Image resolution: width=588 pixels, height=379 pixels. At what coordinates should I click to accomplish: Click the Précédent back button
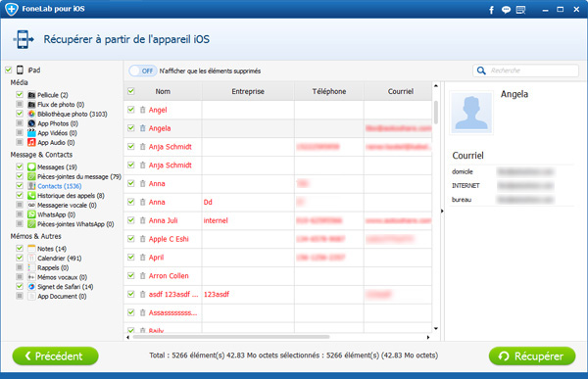(x=56, y=355)
